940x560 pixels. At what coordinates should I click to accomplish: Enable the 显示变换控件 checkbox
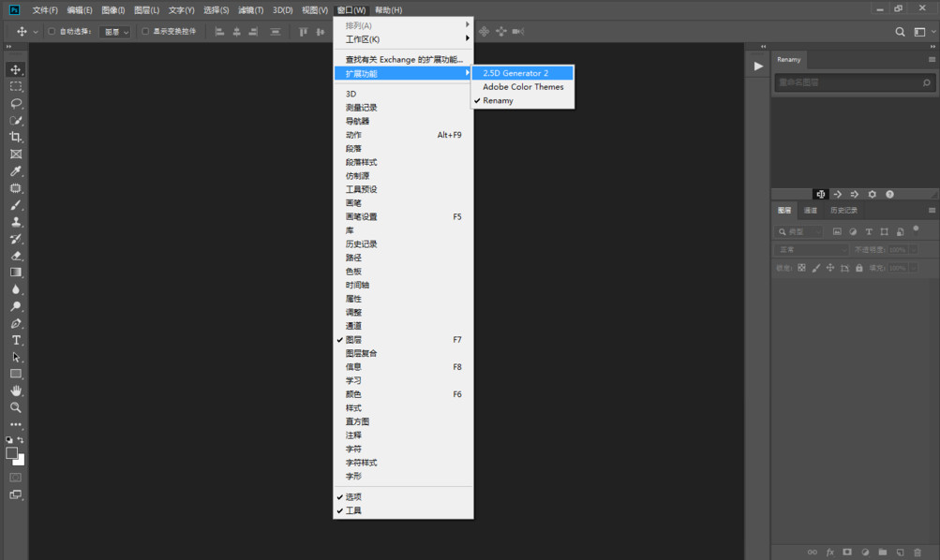(x=146, y=32)
